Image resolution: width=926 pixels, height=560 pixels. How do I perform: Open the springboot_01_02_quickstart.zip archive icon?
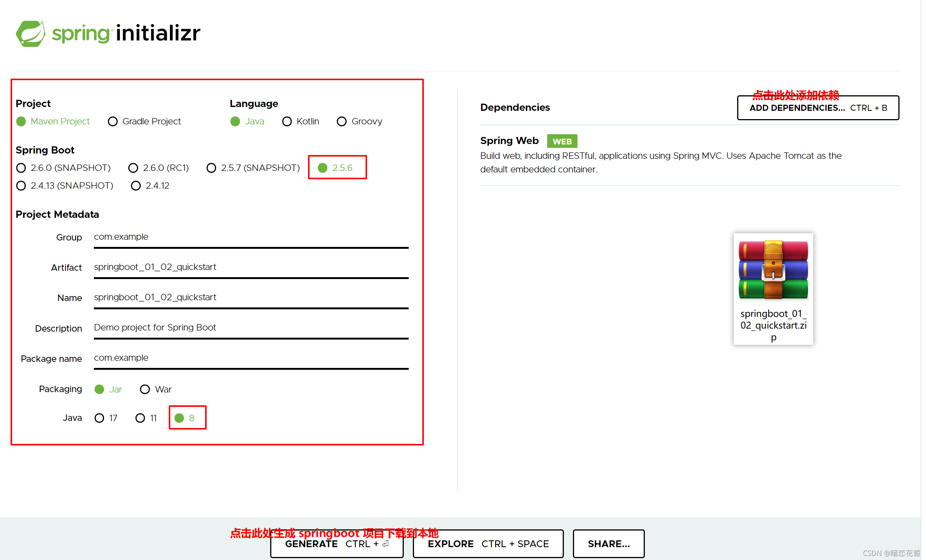tap(773, 270)
